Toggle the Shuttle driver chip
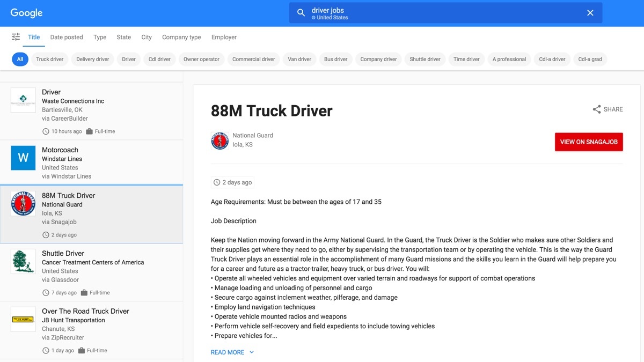Screen dimensions: 644x362 point(425,59)
